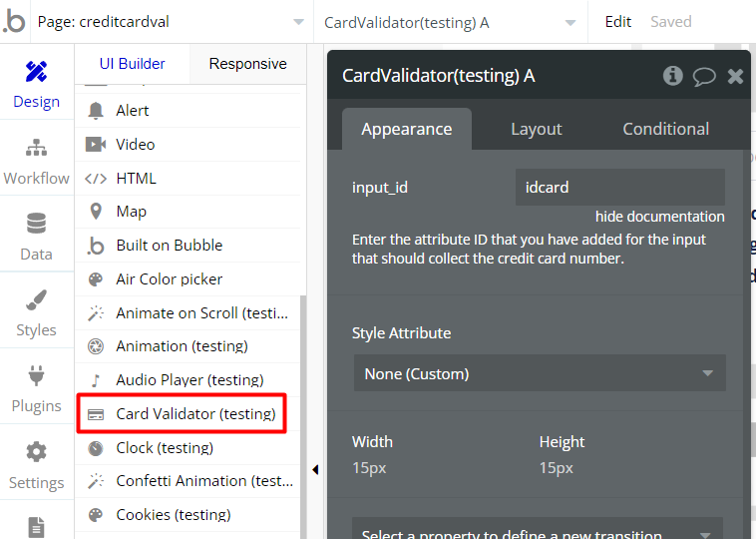The width and height of the screenshot is (756, 539).
Task: Open the Settings section
Action: 36,465
